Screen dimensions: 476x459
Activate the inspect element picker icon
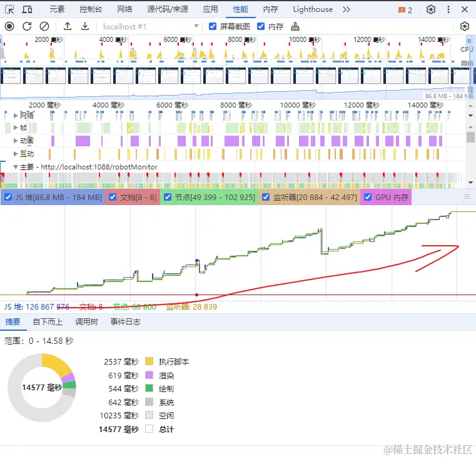(9, 10)
